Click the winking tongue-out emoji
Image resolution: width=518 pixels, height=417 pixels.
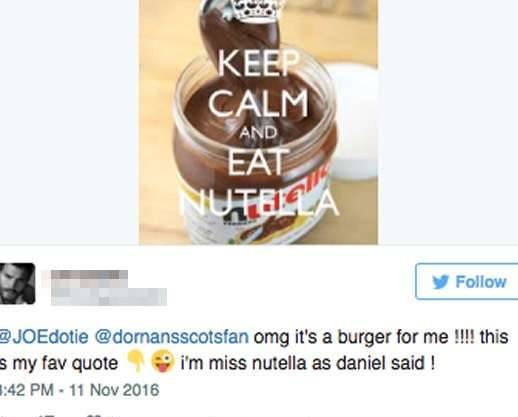(163, 361)
